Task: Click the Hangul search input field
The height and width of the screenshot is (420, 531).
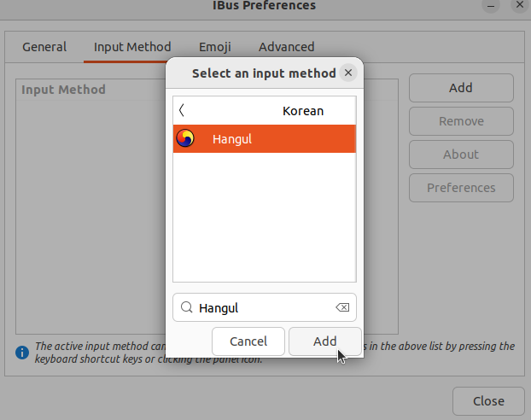Action: click(265, 307)
